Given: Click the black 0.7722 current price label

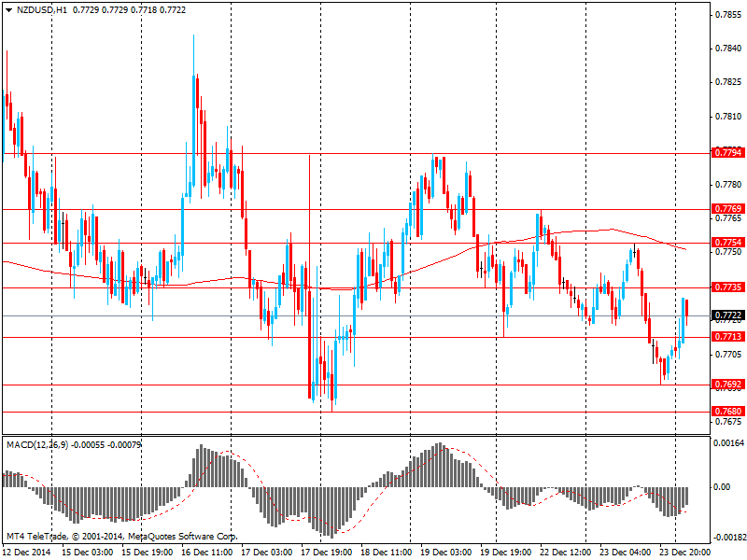Looking at the screenshot, I should (726, 316).
